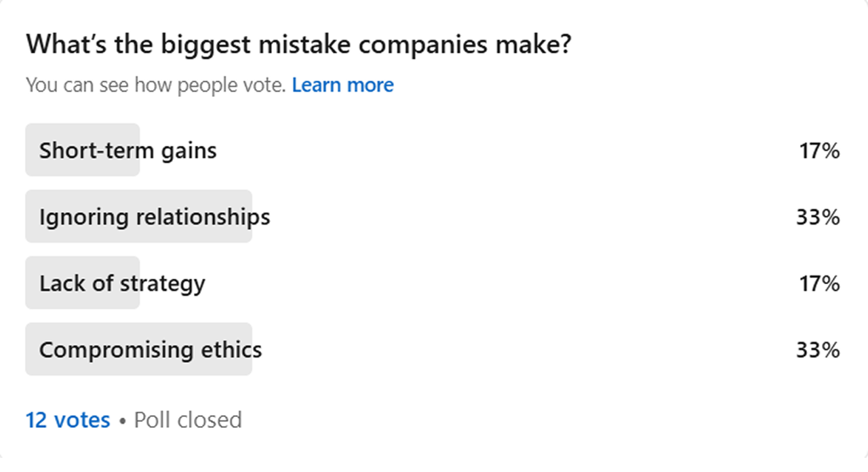The height and width of the screenshot is (472, 868).
Task: Click the 17% result for Short-term gains
Action: (x=819, y=151)
